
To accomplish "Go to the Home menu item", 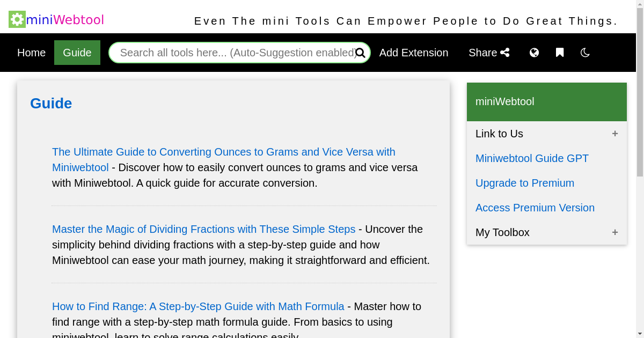I will [x=31, y=53].
